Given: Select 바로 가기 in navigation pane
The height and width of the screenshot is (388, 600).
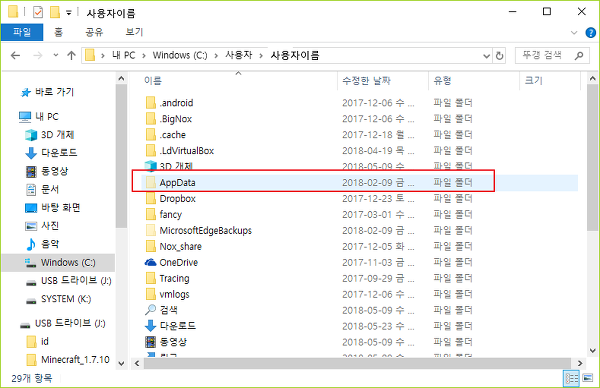Looking at the screenshot, I should coord(47,92).
